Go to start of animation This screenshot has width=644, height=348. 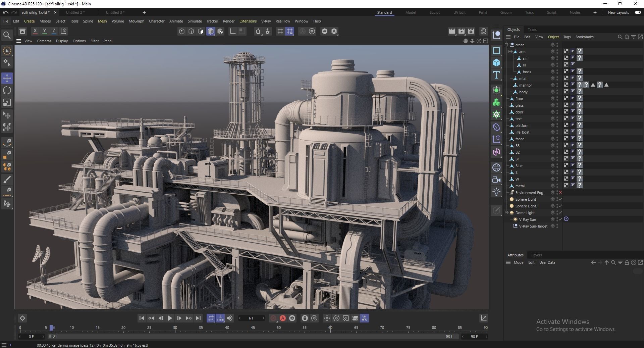pyautogui.click(x=142, y=318)
